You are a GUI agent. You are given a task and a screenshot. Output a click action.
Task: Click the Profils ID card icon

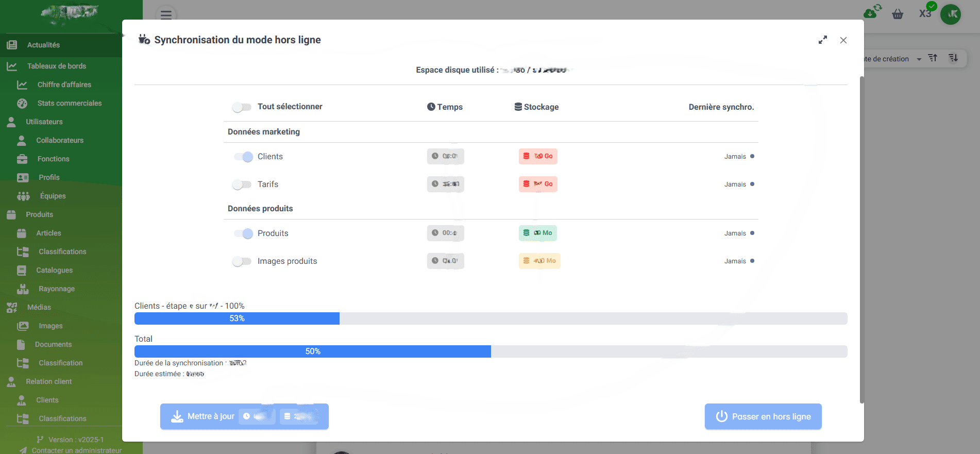[23, 177]
